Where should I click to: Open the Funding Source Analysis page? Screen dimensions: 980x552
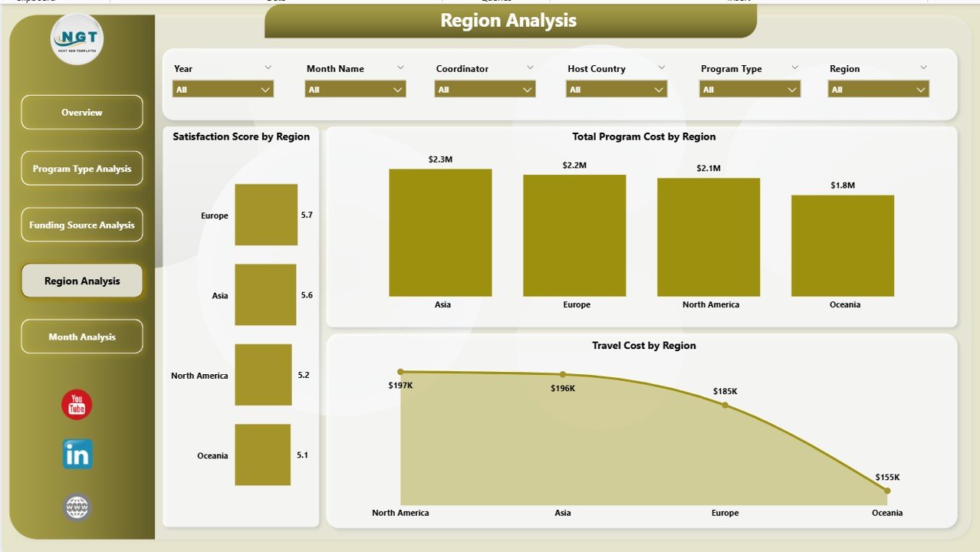coord(81,224)
